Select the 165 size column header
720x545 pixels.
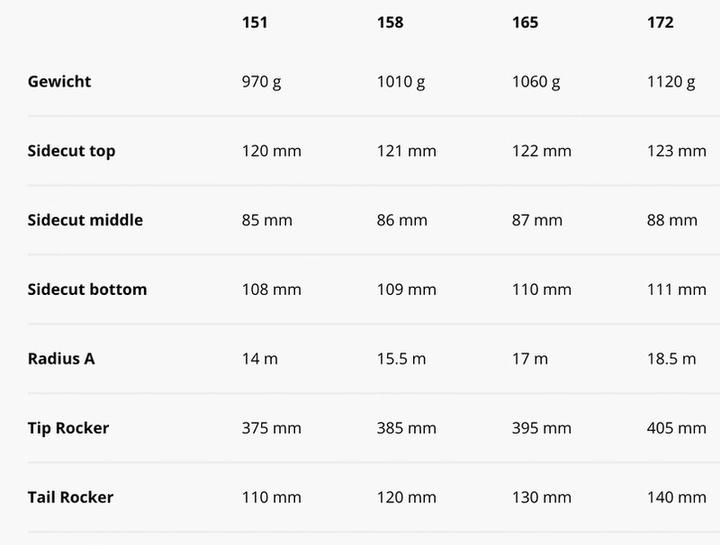click(x=525, y=22)
